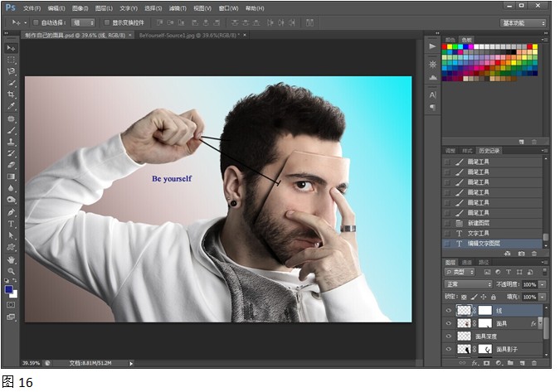Select the Hand tool
Screen dimensions: 560x392
pos(11,259)
